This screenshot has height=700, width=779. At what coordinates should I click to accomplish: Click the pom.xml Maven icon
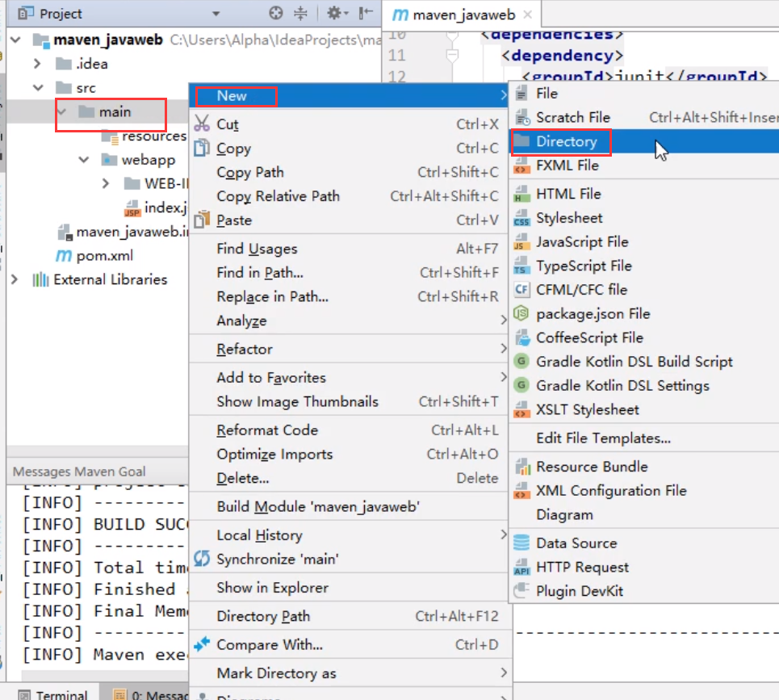pos(63,255)
